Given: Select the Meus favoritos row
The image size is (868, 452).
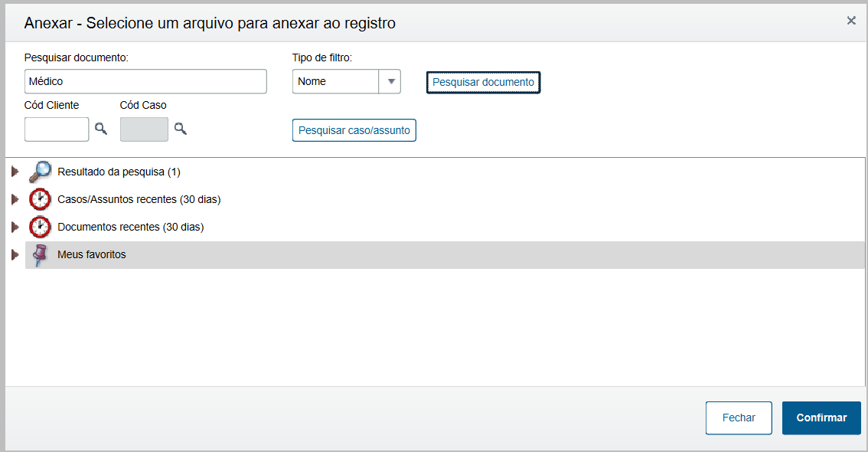Looking at the screenshot, I should tap(92, 254).
